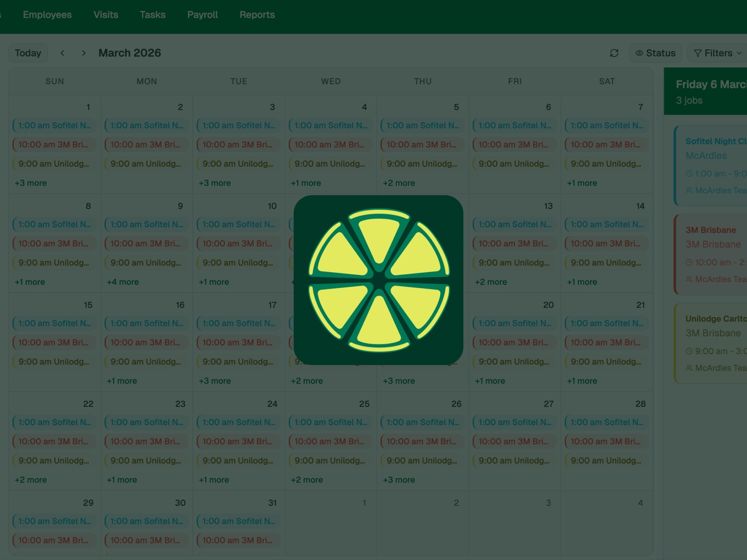Select day 3 of next month in last row

click(549, 503)
